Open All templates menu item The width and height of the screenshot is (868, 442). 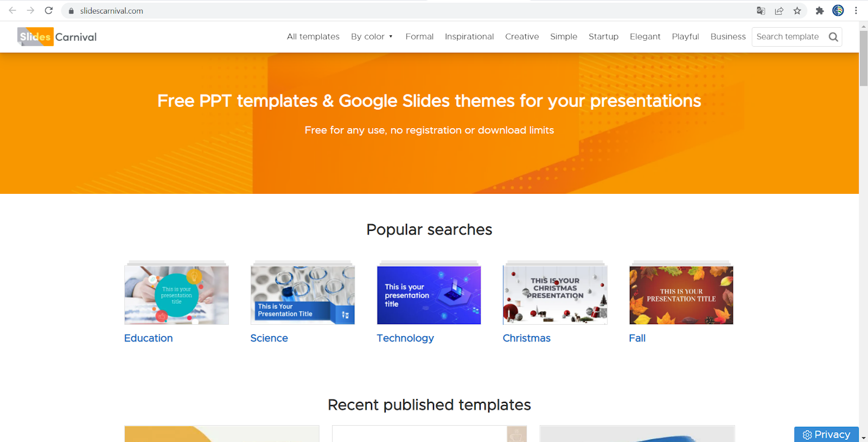pyautogui.click(x=313, y=36)
